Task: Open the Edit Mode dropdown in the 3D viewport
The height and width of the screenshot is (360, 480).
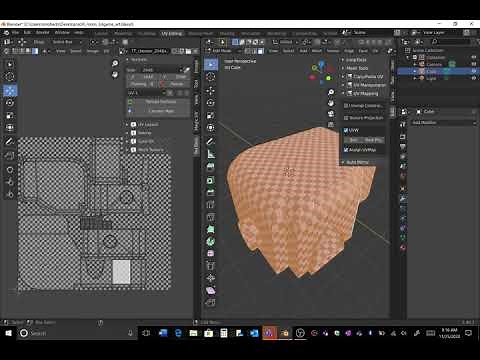Action: coord(223,51)
